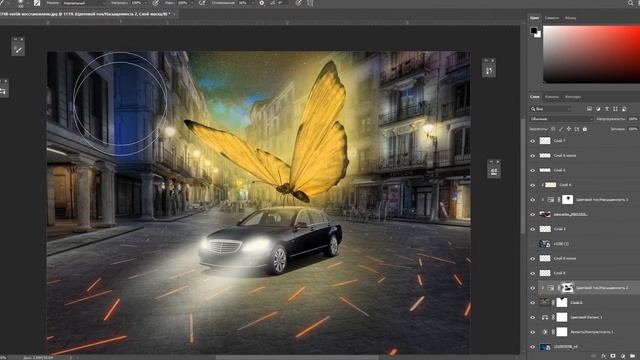Screen dimensions: 640x360
Task: Filter layers by shape layers icon
Action: pos(616,109)
